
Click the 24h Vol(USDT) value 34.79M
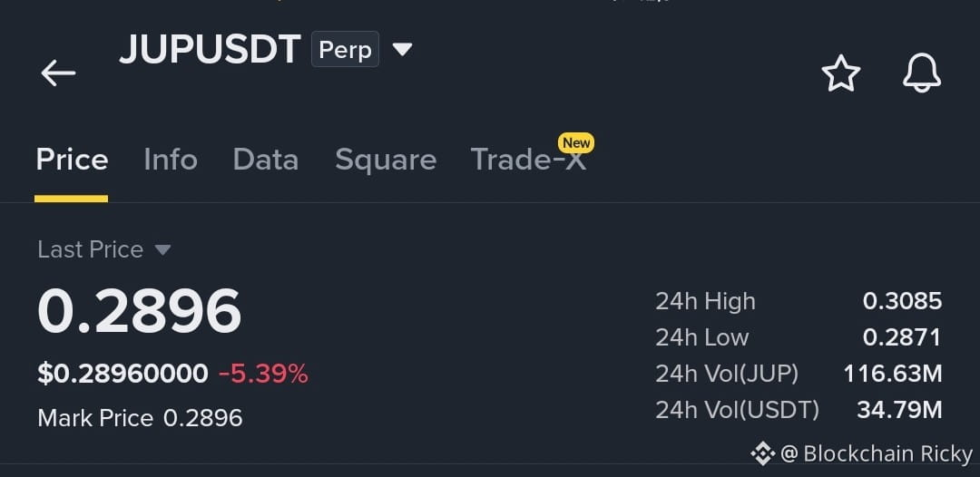[899, 410]
